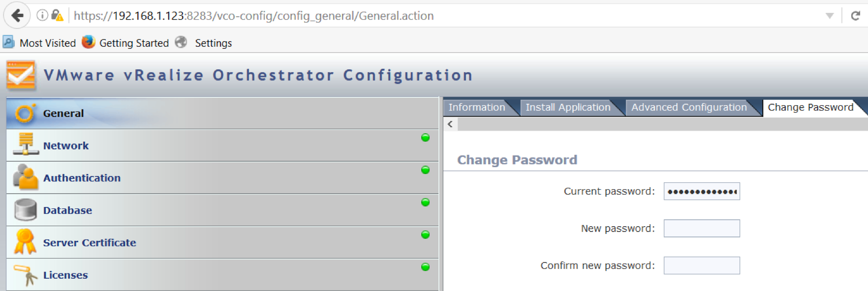Screen dimensions: 868x291
Task: Reload the page with refresh icon
Action: pos(856,16)
